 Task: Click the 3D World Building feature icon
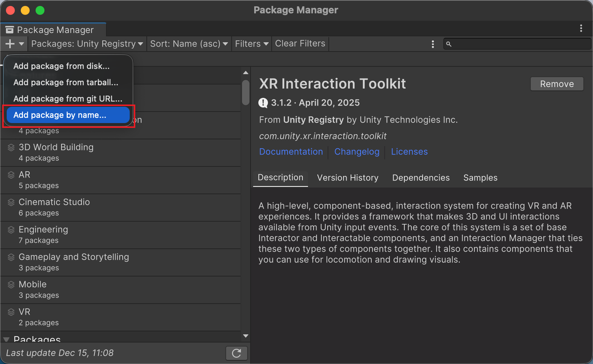pos(11,148)
